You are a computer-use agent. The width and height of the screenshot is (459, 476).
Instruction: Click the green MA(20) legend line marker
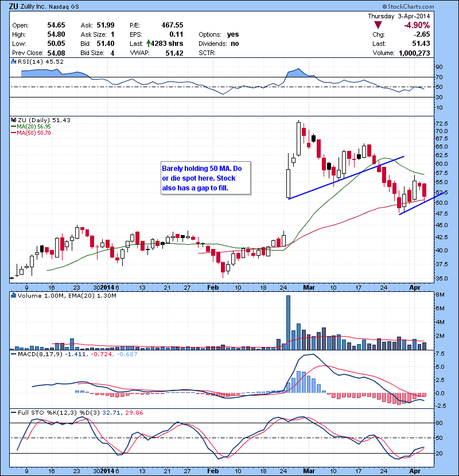13,127
